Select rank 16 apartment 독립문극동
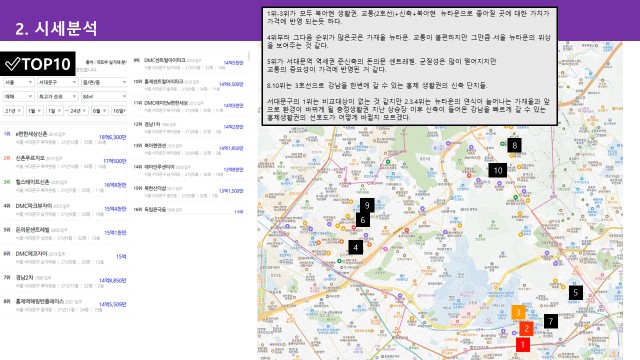The image size is (640, 360). point(155,209)
